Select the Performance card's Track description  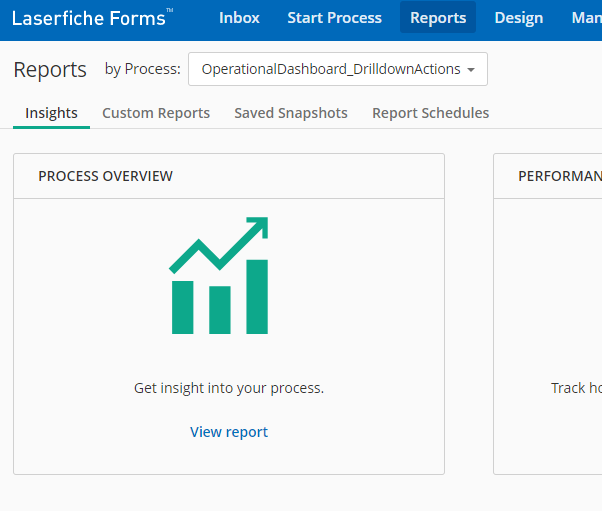pos(576,388)
